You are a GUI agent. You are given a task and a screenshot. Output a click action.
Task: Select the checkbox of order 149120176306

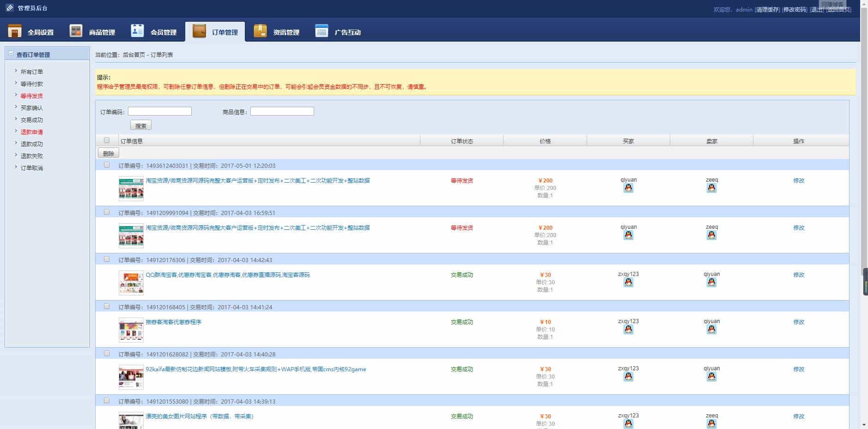[107, 259]
